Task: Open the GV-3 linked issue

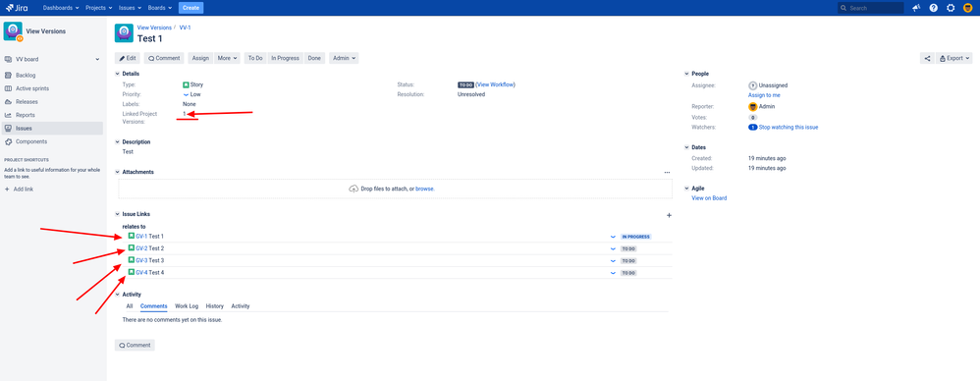Action: [x=141, y=260]
